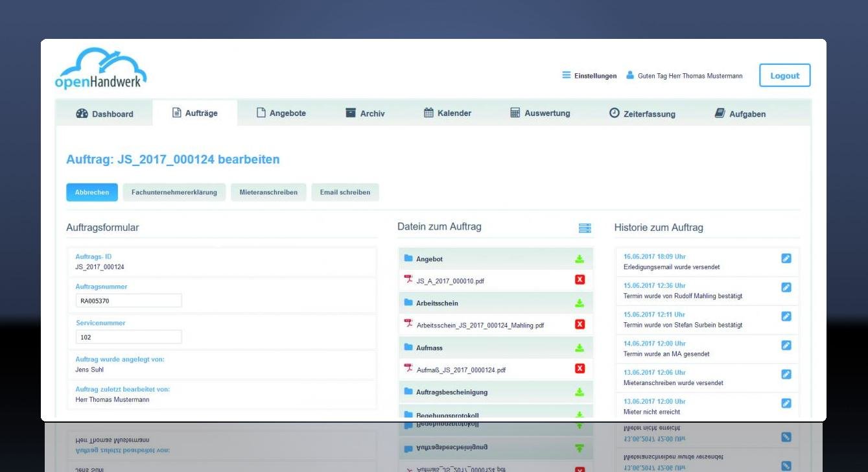Click the Auftragsnummer input field
868x472 pixels.
pos(128,301)
